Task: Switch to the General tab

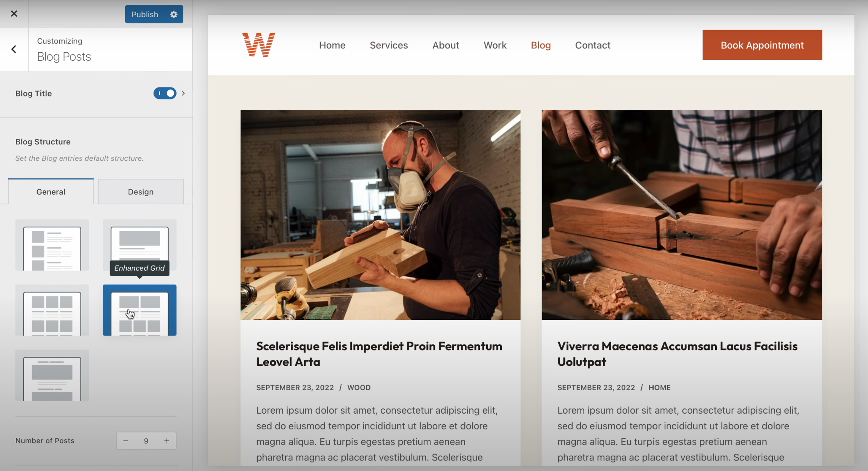Action: click(51, 192)
